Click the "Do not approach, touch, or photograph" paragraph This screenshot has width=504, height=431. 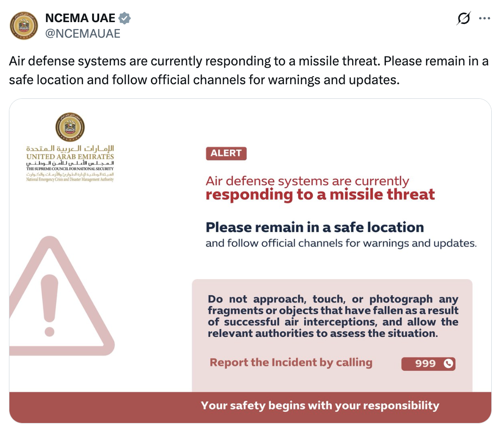pyautogui.click(x=333, y=316)
